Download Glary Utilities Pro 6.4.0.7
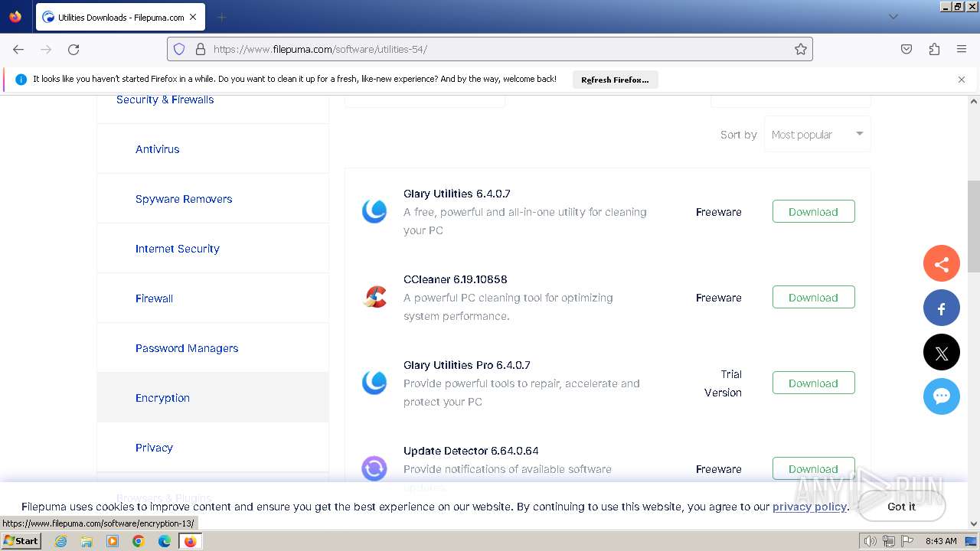Screen dimensions: 980x551 tap(813, 383)
